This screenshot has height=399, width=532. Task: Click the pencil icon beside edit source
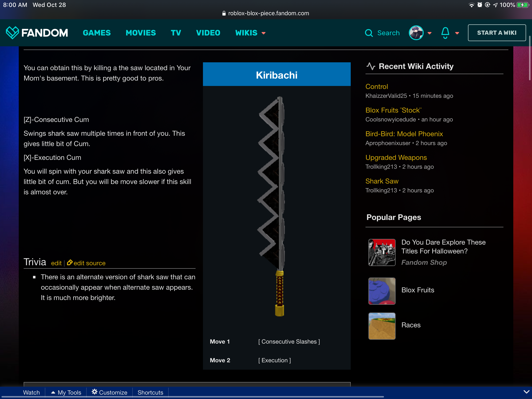click(70, 263)
